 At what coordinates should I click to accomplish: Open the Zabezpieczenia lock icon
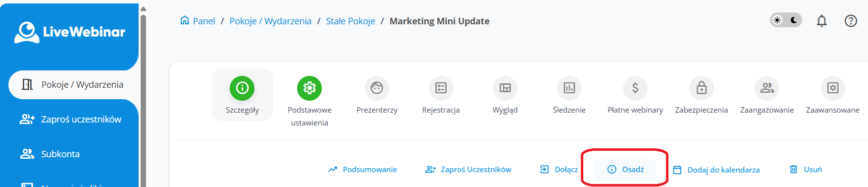pos(702,88)
